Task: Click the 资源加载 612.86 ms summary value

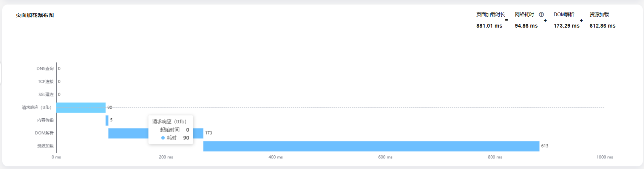Action: [602, 26]
